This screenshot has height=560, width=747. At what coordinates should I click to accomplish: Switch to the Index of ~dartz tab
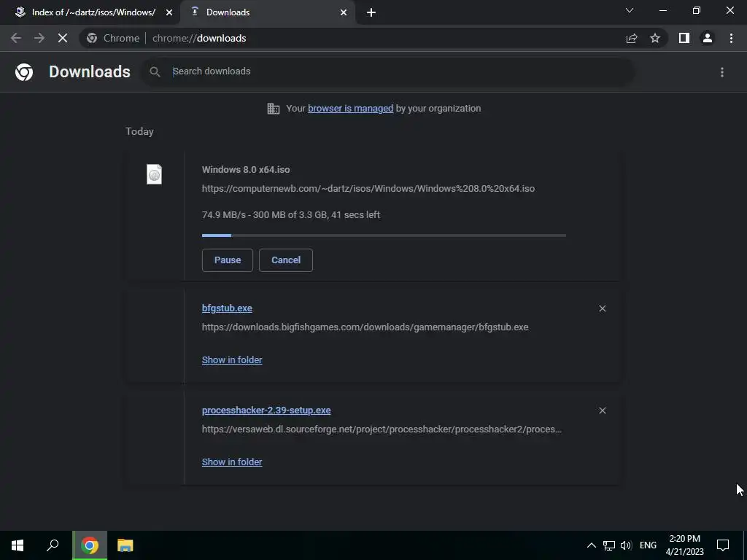(x=93, y=12)
